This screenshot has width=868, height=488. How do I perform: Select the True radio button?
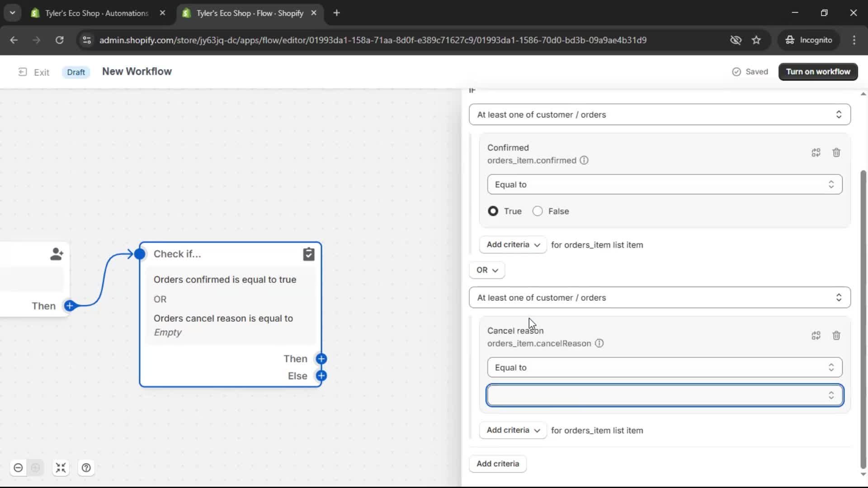pyautogui.click(x=493, y=211)
